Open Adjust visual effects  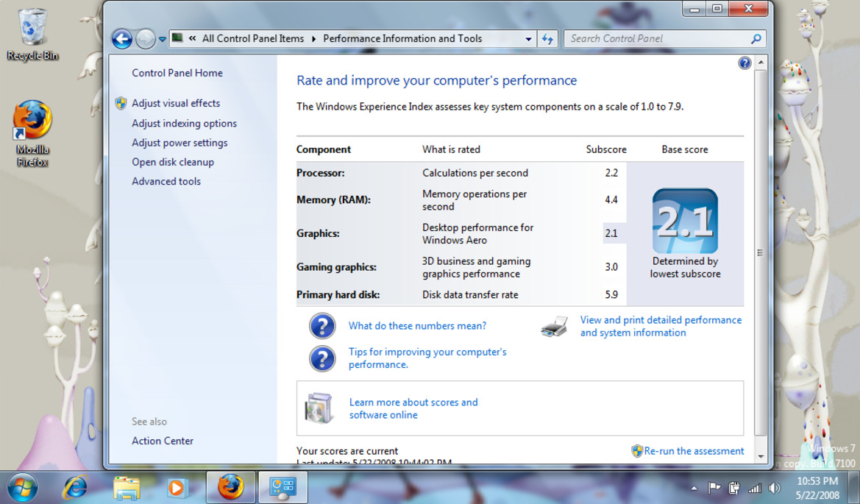pos(176,103)
